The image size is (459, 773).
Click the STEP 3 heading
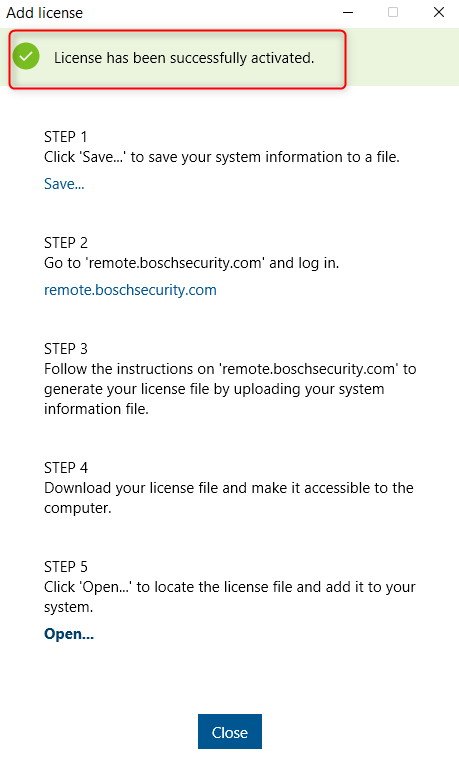(66, 349)
